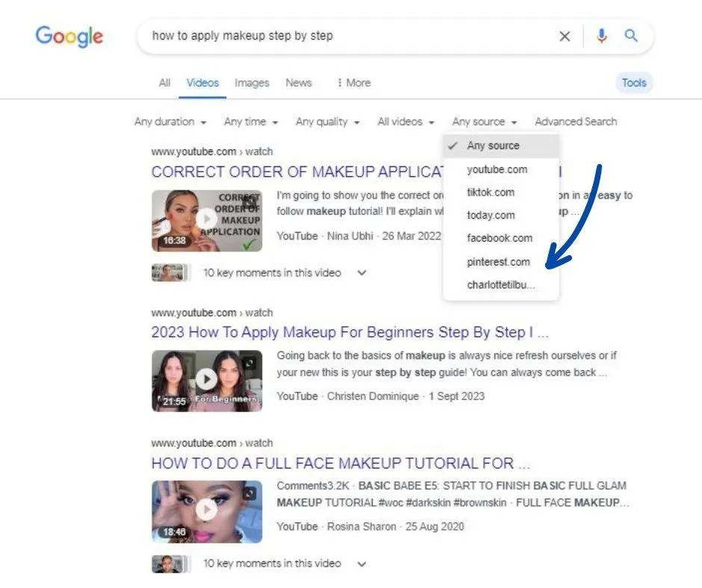Viewport: 702px width, 588px height.
Task: Expand the Any quality dropdown
Action: 328,122
